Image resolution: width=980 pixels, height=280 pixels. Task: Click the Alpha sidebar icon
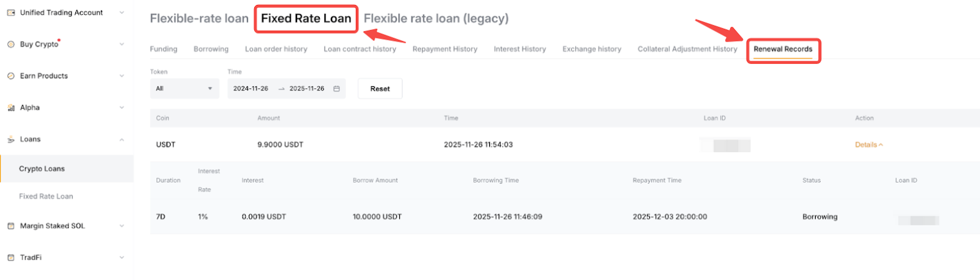[x=11, y=108]
